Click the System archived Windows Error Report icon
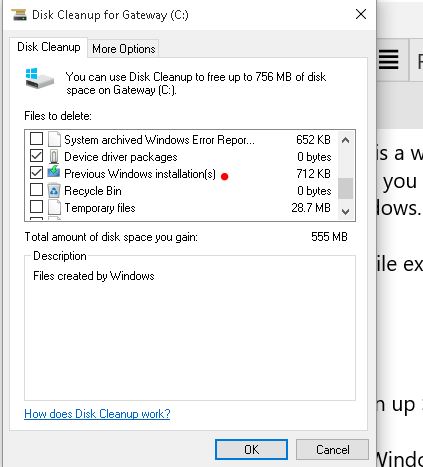 [54, 139]
